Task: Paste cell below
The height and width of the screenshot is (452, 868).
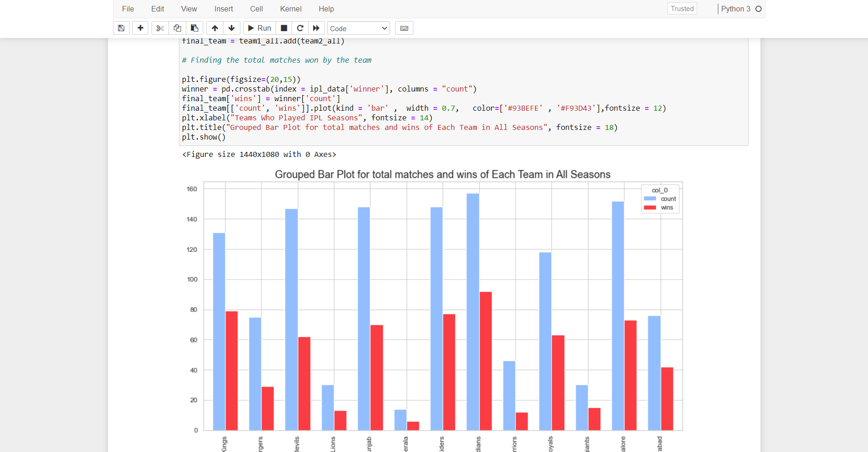Action: [195, 28]
